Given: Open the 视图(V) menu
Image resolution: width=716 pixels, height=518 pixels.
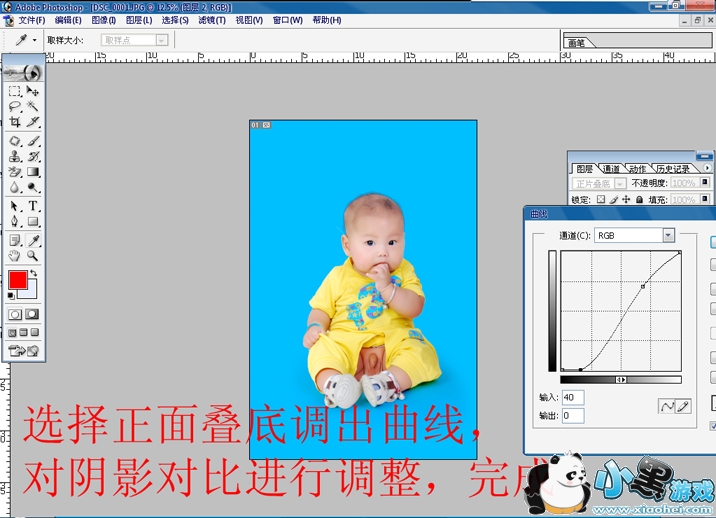Looking at the screenshot, I should tap(249, 20).
